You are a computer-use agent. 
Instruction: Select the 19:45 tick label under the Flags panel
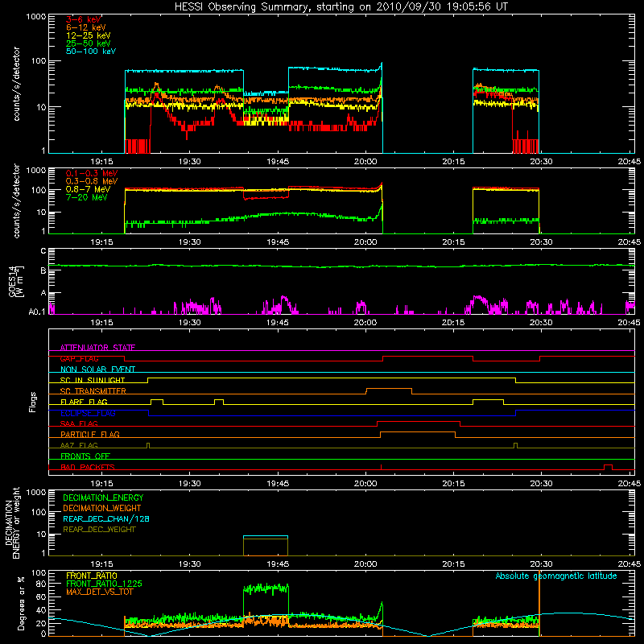[278, 484]
